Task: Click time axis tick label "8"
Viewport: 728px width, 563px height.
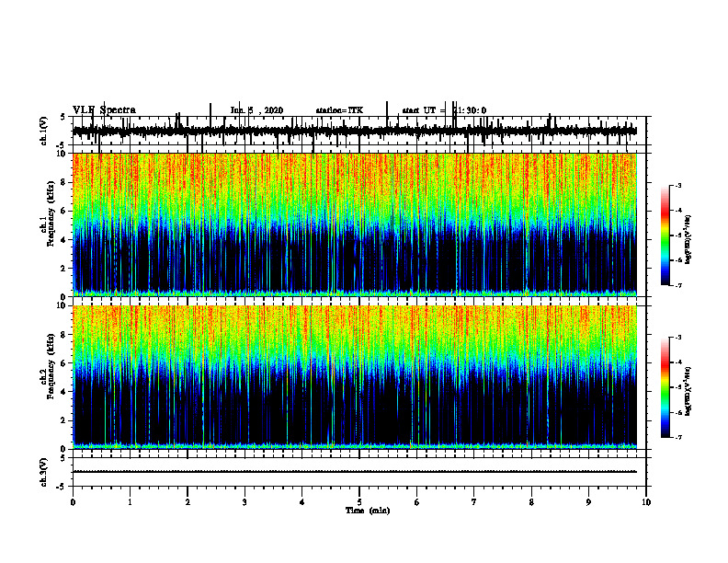Action: pyautogui.click(x=531, y=502)
